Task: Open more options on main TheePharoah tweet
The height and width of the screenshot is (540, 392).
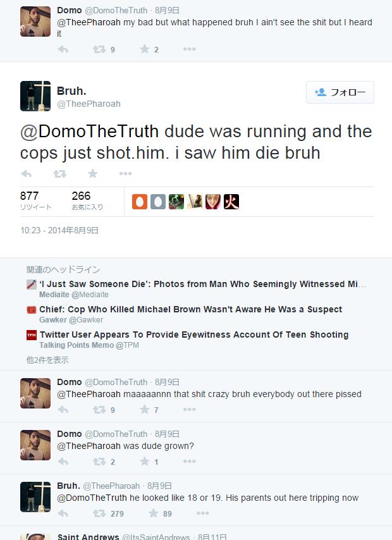Action: [x=125, y=173]
